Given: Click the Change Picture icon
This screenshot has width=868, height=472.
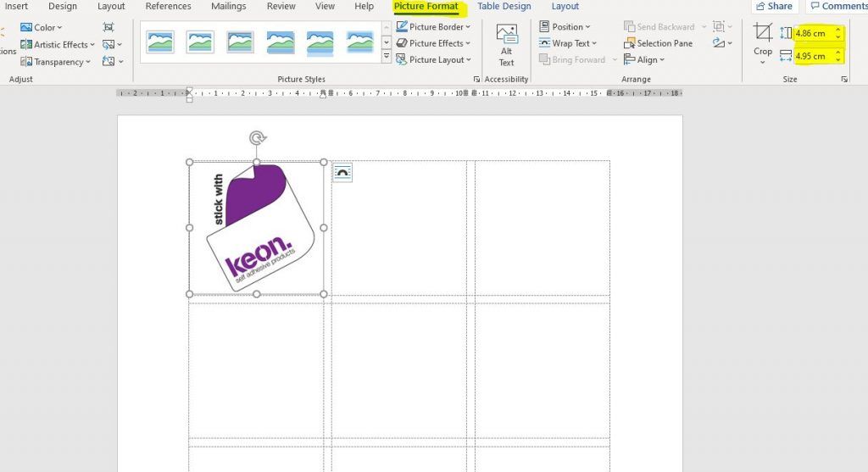Looking at the screenshot, I should tap(112, 44).
